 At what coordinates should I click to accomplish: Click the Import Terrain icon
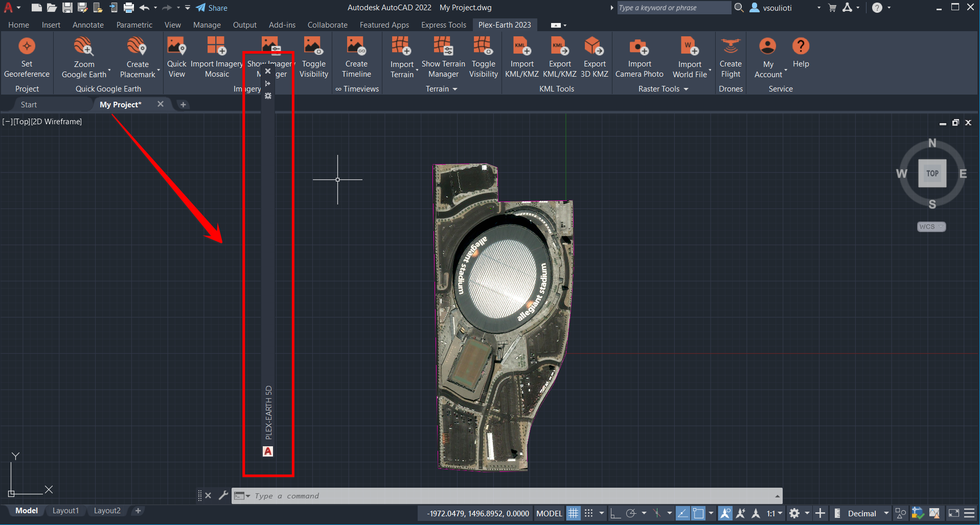pos(402,46)
